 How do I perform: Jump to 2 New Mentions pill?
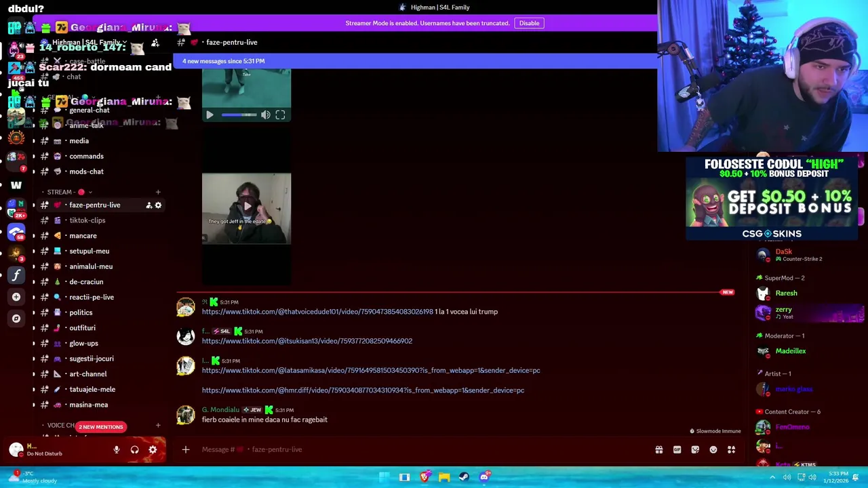[x=101, y=427]
